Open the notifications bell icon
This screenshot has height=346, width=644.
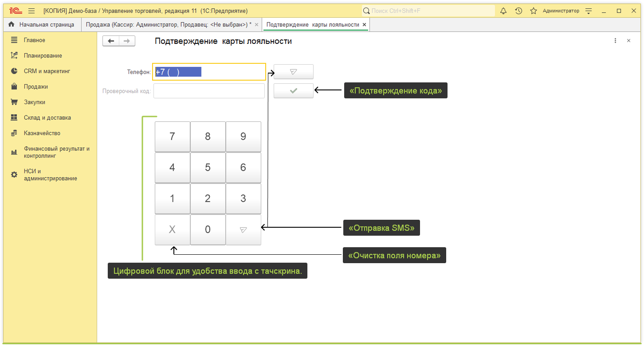point(503,11)
